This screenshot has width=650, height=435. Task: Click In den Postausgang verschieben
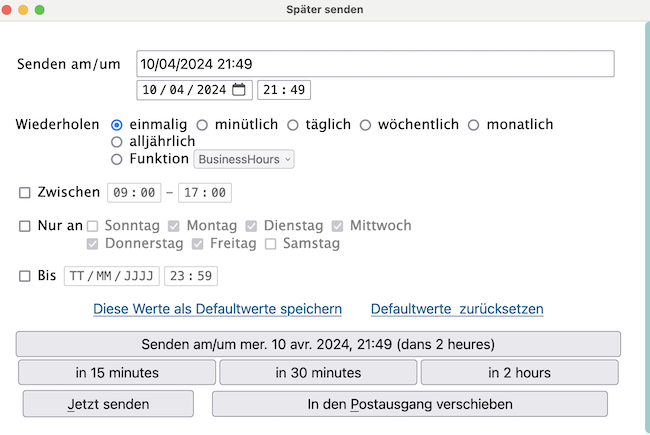409,404
